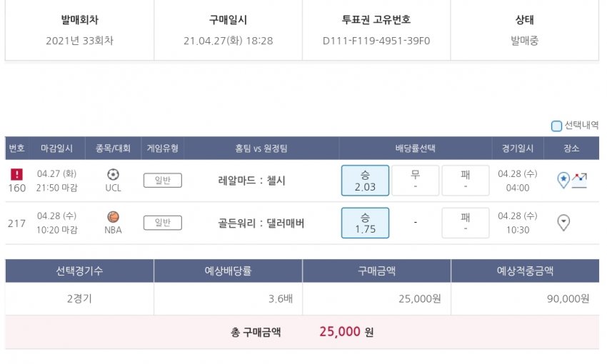Click the basketball icon above NBA

pyautogui.click(x=113, y=217)
